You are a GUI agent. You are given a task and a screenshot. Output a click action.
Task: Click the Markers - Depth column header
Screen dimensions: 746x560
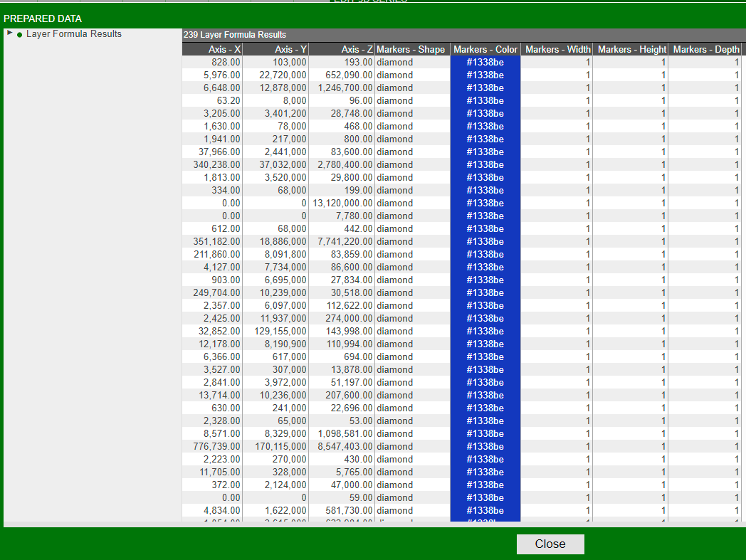click(705, 49)
